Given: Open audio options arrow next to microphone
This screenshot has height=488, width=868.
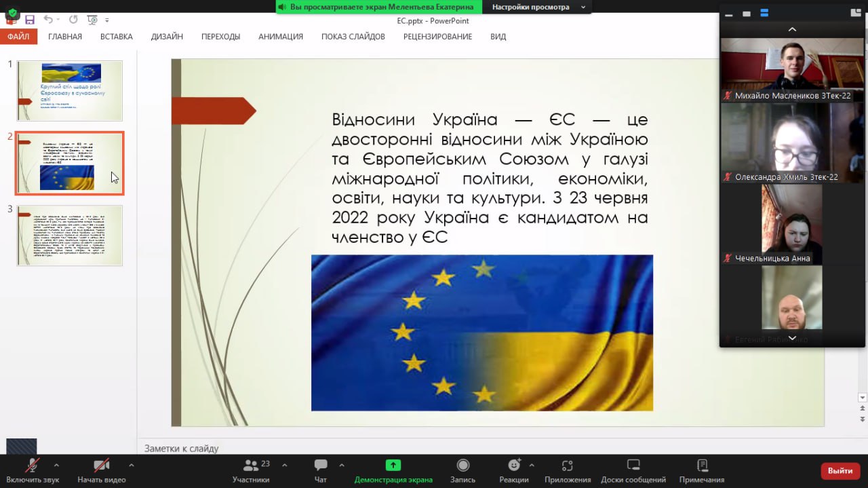Looking at the screenshot, I should [56, 466].
